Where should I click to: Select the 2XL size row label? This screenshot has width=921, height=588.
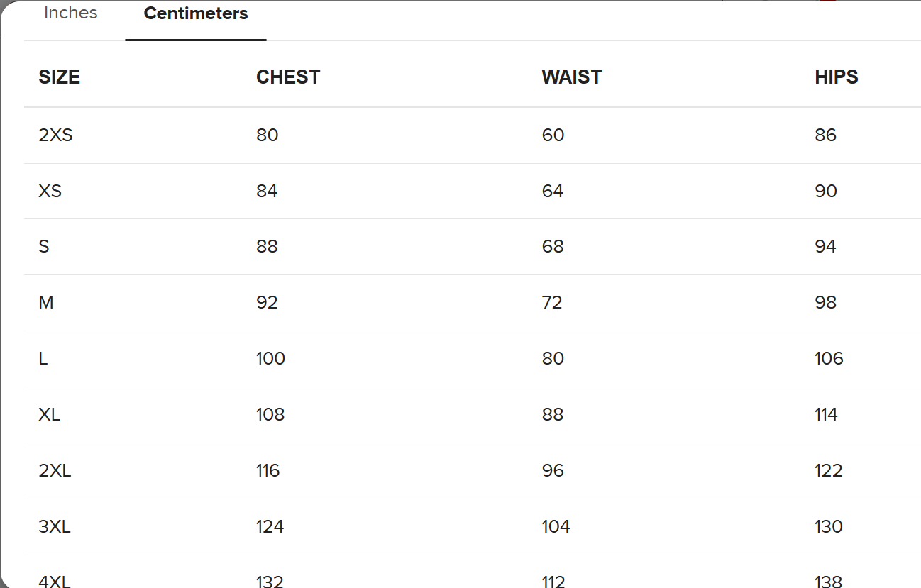[x=55, y=470]
